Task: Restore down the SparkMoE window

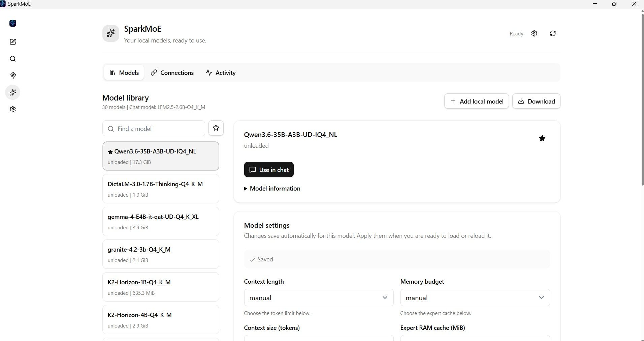Action: pyautogui.click(x=614, y=4)
